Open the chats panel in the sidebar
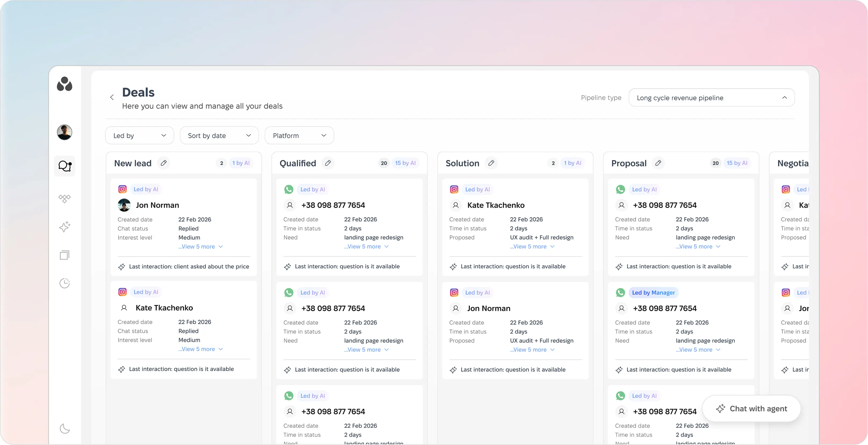The image size is (868, 445). [x=64, y=166]
